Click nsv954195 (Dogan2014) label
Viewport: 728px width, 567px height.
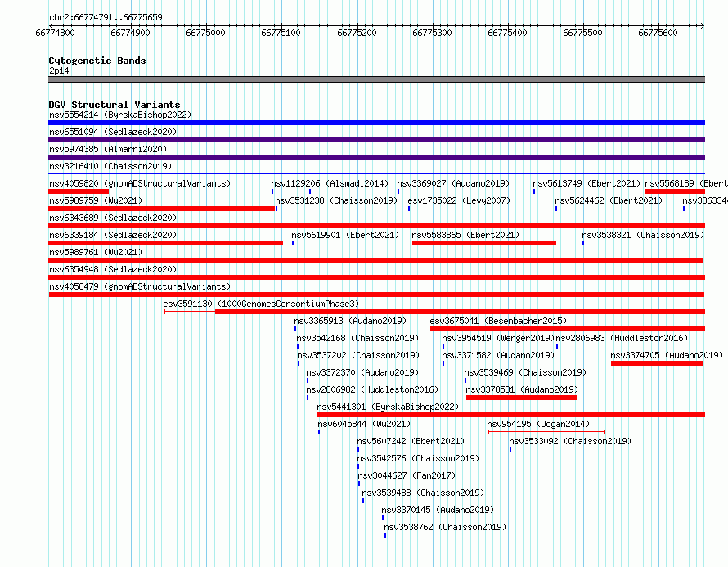point(538,424)
